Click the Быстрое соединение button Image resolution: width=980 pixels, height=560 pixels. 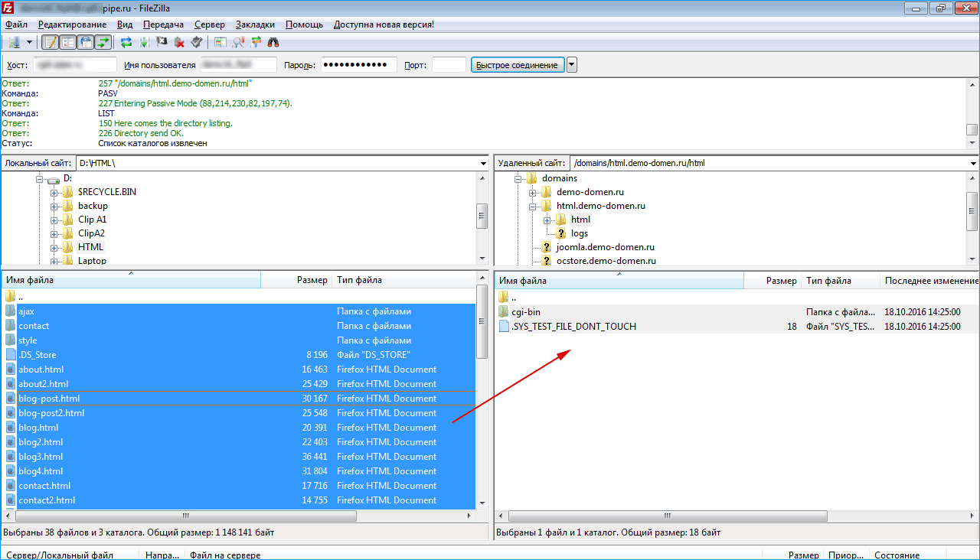(518, 65)
